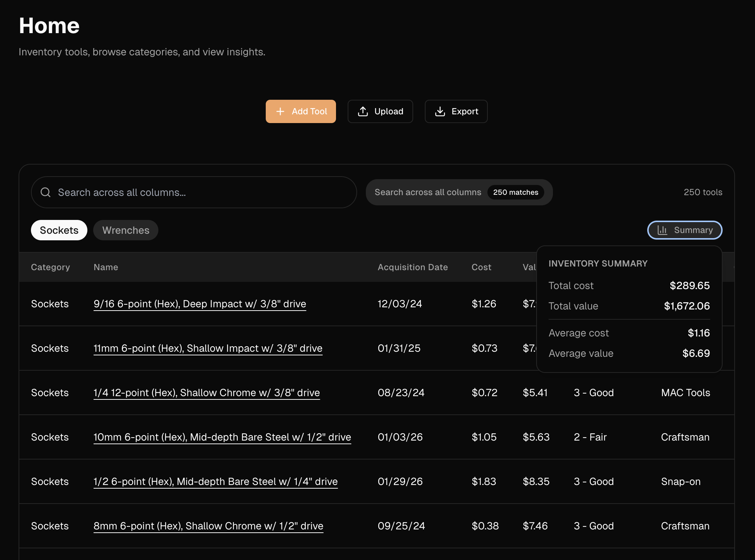Sort by the Acquisition Date column
This screenshot has width=755, height=560.
click(x=412, y=267)
